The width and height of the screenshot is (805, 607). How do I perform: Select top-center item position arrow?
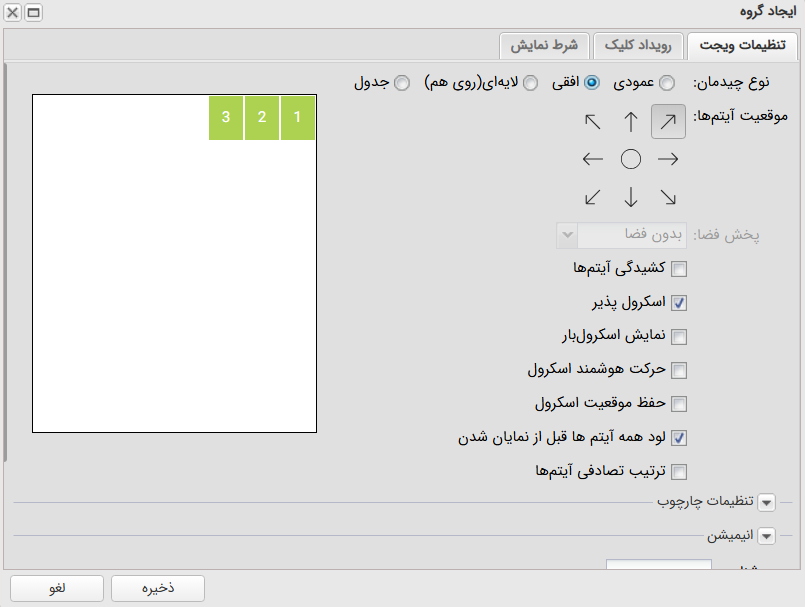point(630,122)
